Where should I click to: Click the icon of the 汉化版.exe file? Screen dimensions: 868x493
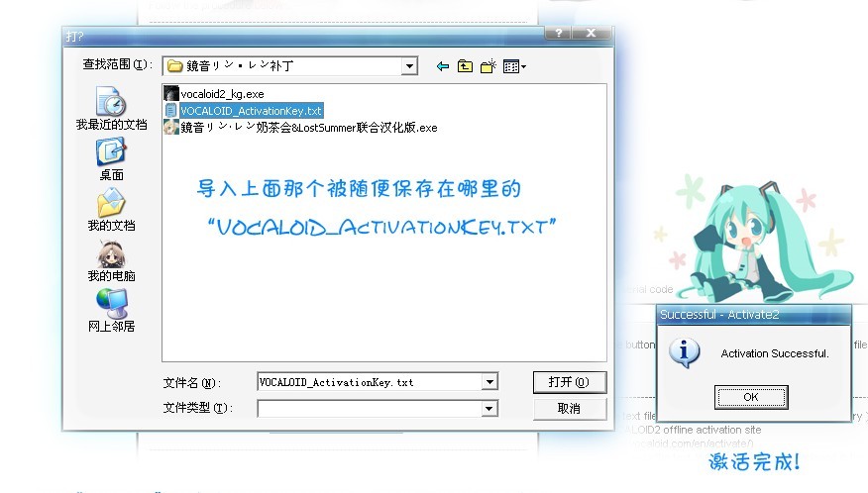(171, 128)
